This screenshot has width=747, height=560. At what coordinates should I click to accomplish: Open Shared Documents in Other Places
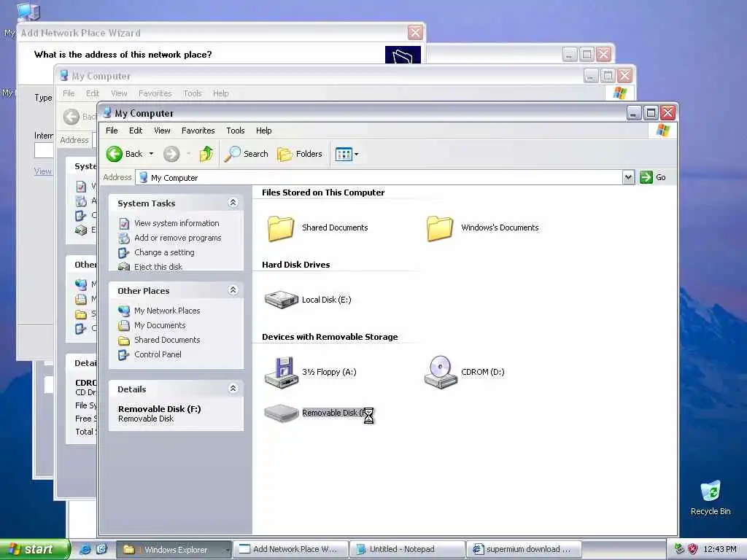tap(167, 340)
